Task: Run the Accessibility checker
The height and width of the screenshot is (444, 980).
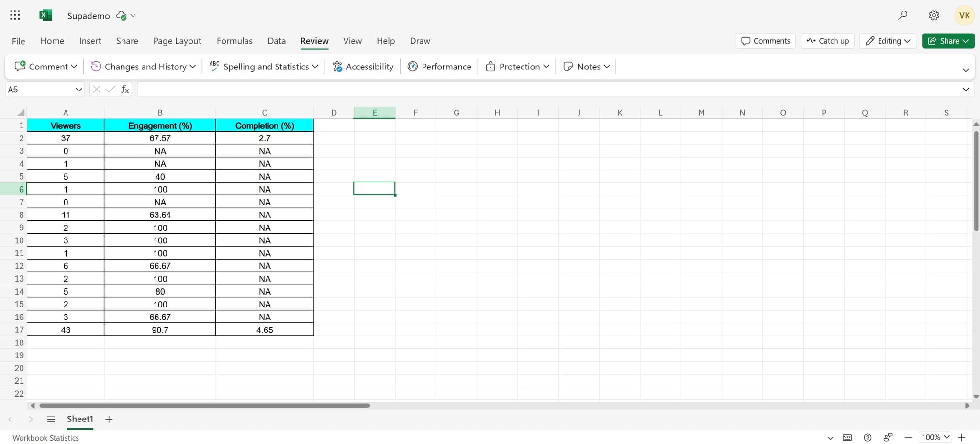Action: pyautogui.click(x=362, y=67)
